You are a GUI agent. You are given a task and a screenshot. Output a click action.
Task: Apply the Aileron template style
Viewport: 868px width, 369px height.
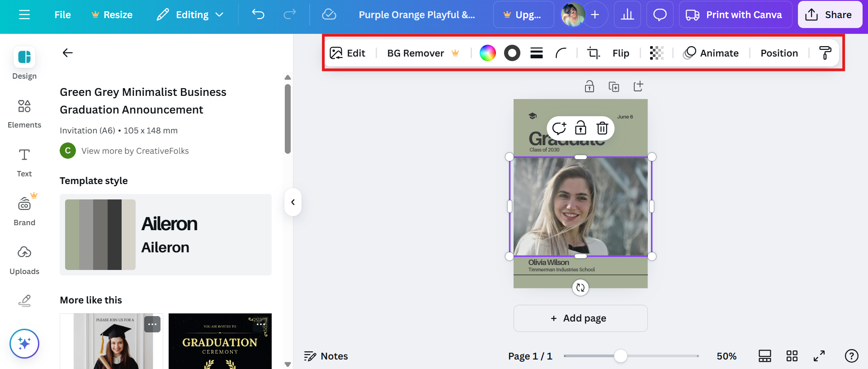tap(165, 235)
